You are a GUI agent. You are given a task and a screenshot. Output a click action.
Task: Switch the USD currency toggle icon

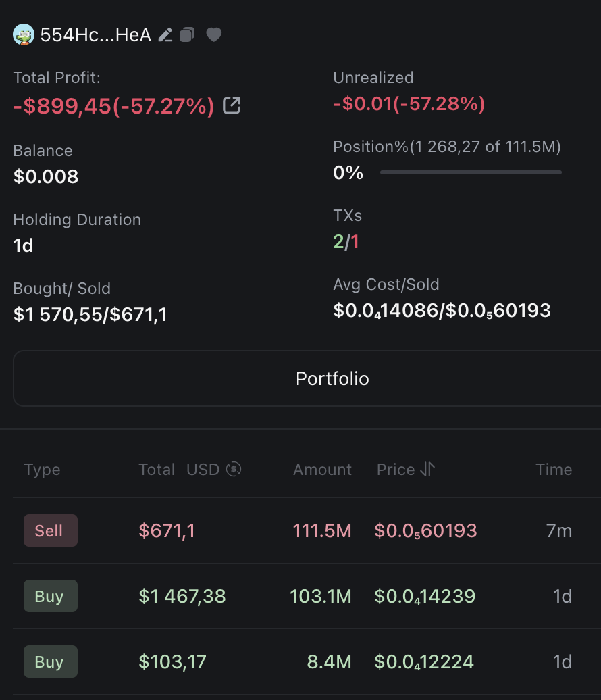234,469
